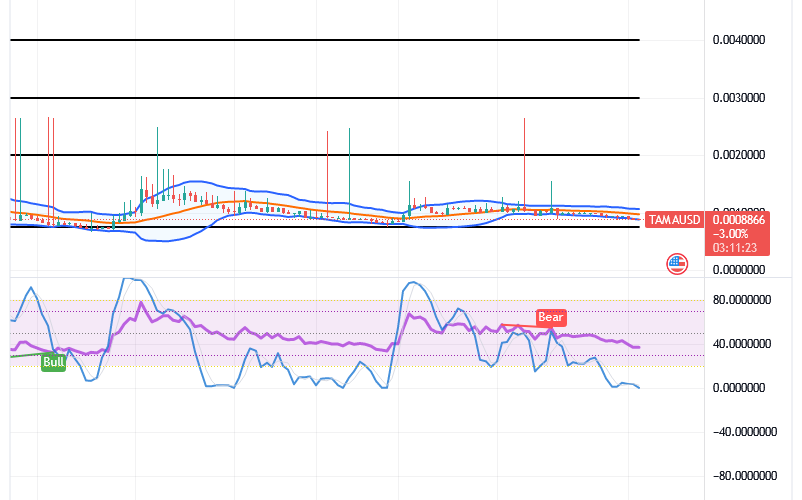The height and width of the screenshot is (500, 802).
Task: Click the 0.0030000 price axis label
Action: click(x=739, y=98)
